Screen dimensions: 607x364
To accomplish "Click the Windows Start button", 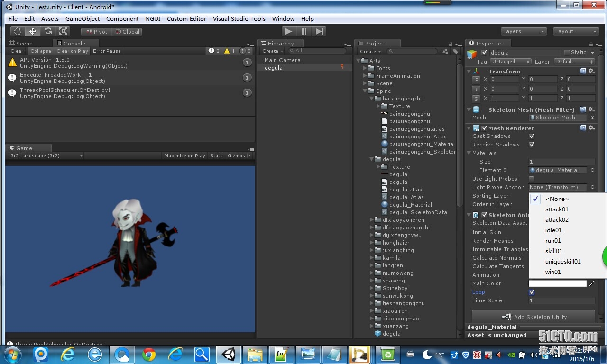I will (12, 354).
